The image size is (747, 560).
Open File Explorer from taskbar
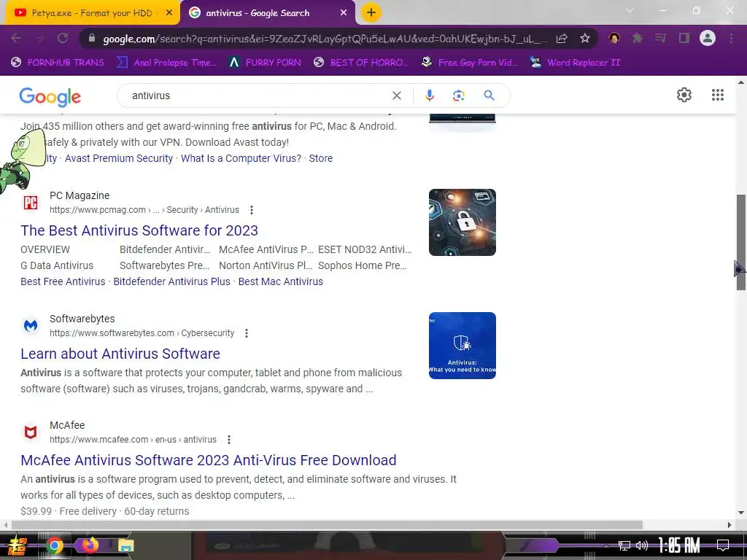point(125,545)
